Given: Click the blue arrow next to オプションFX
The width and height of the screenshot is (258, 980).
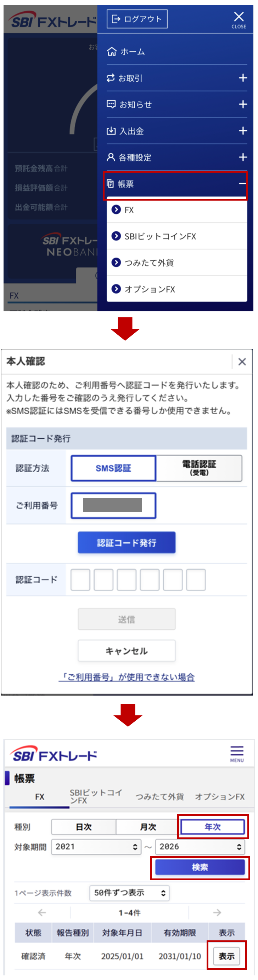Looking at the screenshot, I should (x=116, y=289).
